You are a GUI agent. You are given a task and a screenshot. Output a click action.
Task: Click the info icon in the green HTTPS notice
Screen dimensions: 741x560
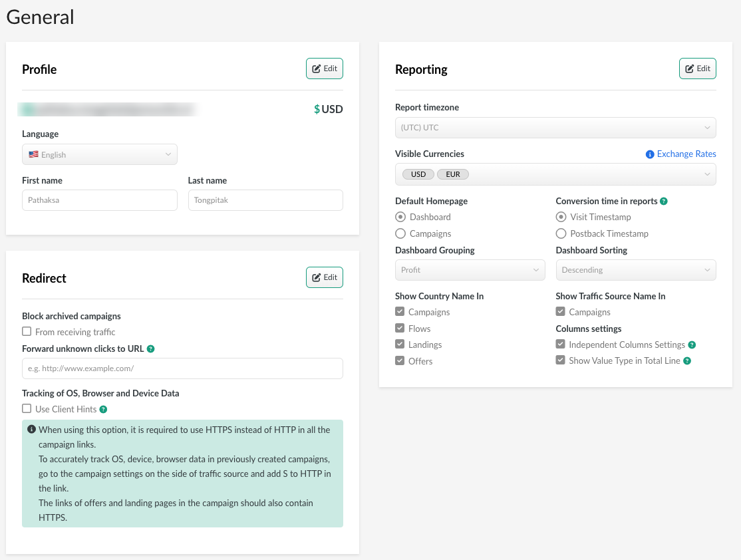(x=31, y=430)
